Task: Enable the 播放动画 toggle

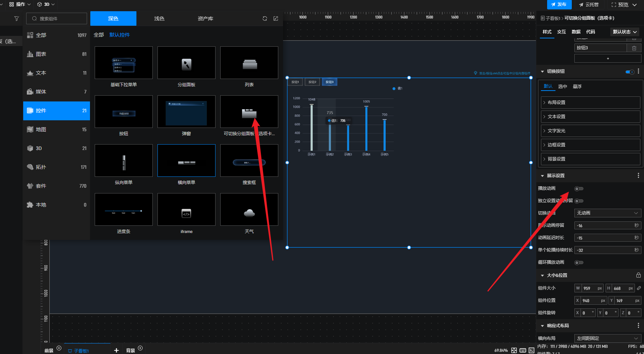Action: coord(579,189)
